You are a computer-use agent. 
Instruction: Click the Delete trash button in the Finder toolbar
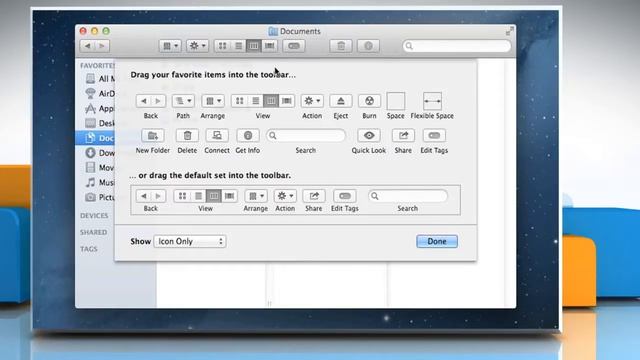tap(341, 46)
